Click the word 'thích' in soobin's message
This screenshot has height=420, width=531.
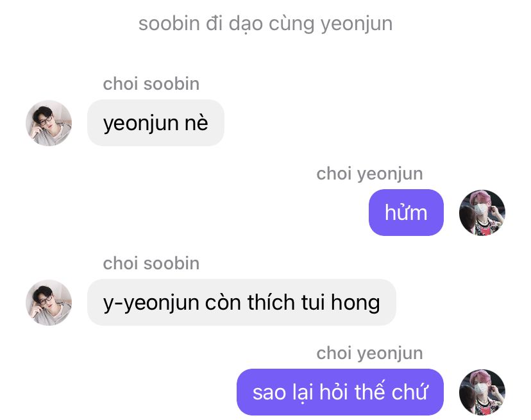tap(271, 302)
